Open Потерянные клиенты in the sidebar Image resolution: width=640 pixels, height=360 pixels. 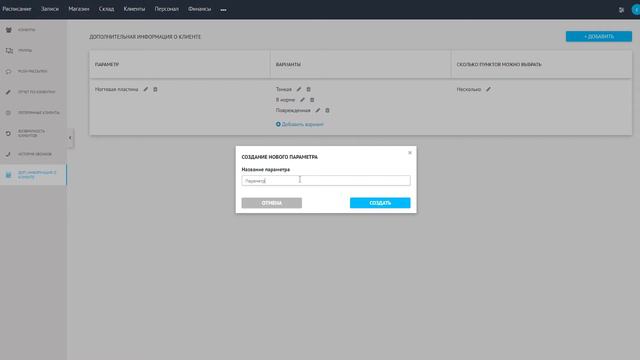38,113
